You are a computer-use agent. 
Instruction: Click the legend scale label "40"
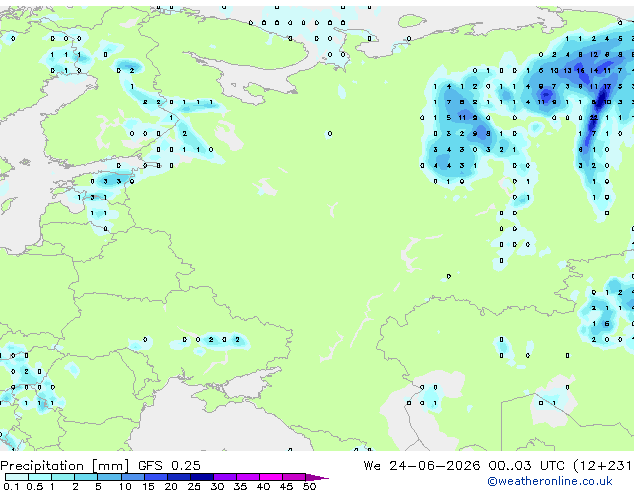click(263, 486)
